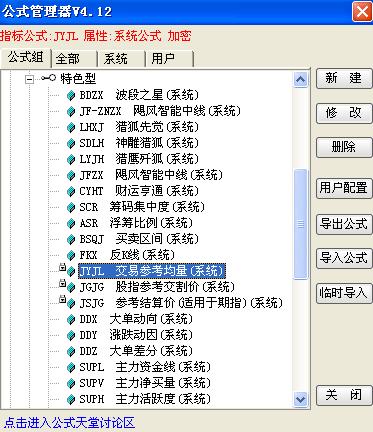
Task: Select JF-ZNZX 飓风智能中线 formula
Action: [x=160, y=112]
